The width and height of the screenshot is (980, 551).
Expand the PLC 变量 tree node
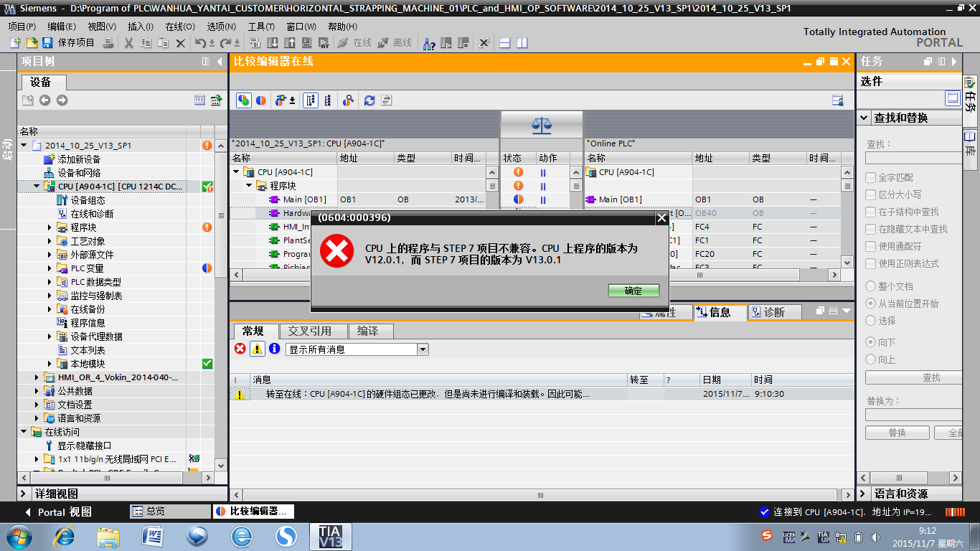(x=50, y=268)
